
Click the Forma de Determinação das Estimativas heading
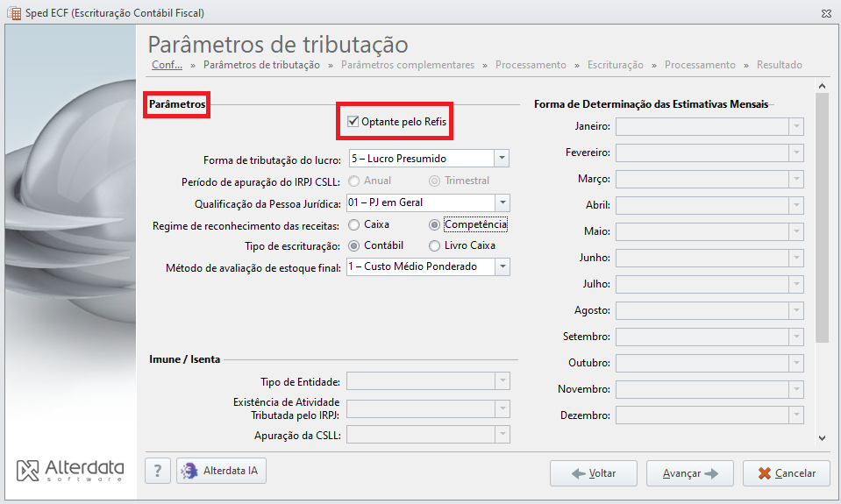point(651,104)
